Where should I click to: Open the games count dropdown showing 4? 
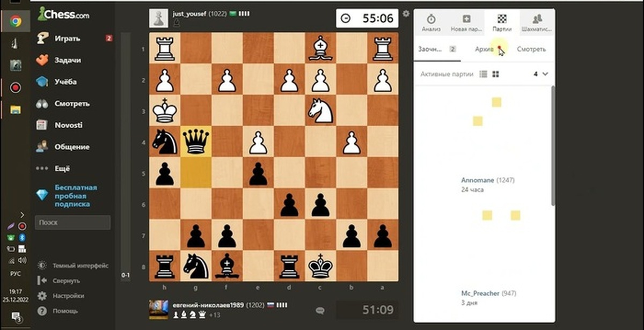click(x=540, y=74)
